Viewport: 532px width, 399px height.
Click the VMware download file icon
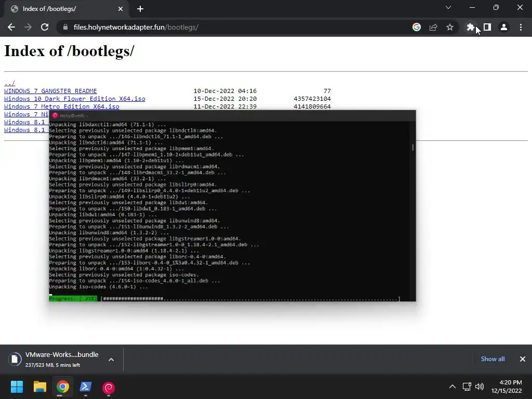(x=15, y=359)
